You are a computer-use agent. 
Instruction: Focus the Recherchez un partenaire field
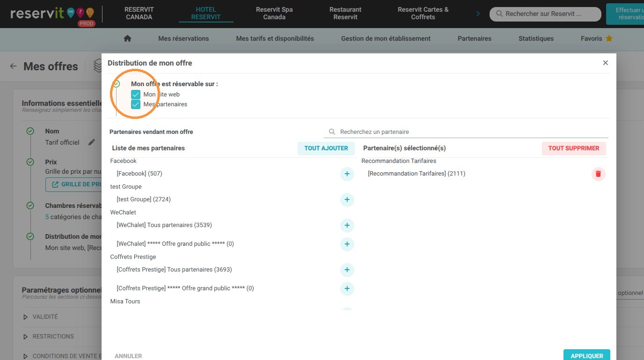[x=466, y=132]
